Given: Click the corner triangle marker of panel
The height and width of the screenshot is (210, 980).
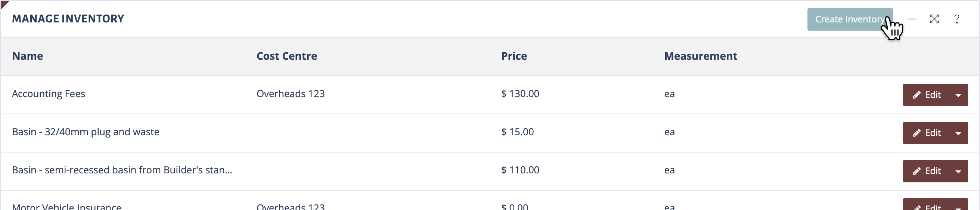Looking at the screenshot, I should pos(4,3).
